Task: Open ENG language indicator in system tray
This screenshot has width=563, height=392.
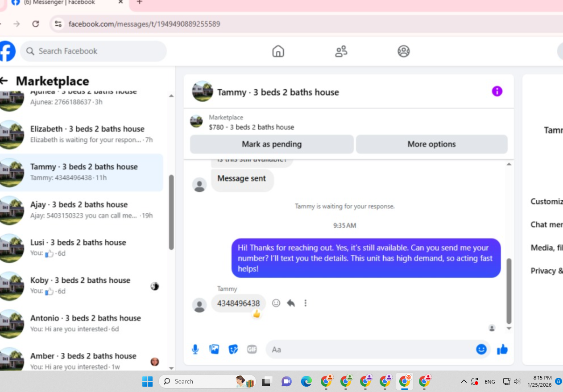Action: coord(490,381)
